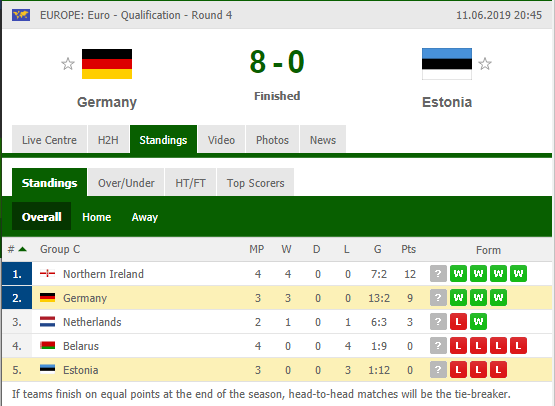The image size is (555, 406).
Task: Open the Live Centre tab
Action: click(x=49, y=140)
